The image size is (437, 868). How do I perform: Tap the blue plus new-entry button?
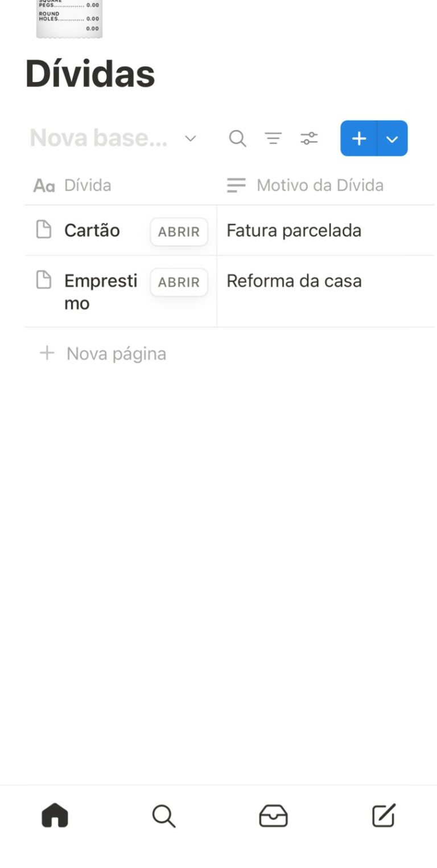click(358, 138)
